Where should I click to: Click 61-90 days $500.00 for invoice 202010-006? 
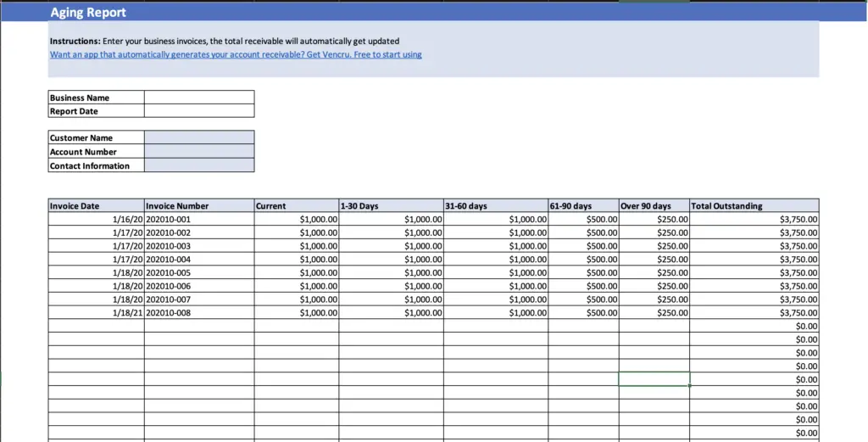tap(583, 286)
